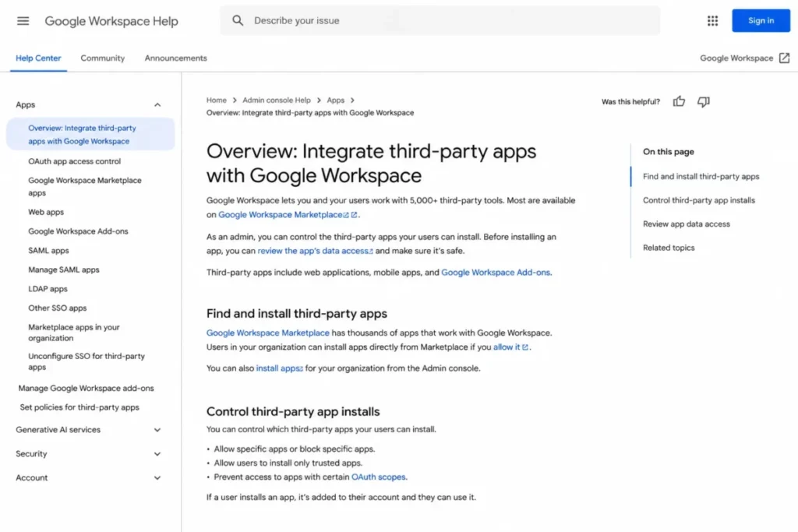
Task: Open Google Workspace Add-ons sidebar item
Action: [78, 231]
